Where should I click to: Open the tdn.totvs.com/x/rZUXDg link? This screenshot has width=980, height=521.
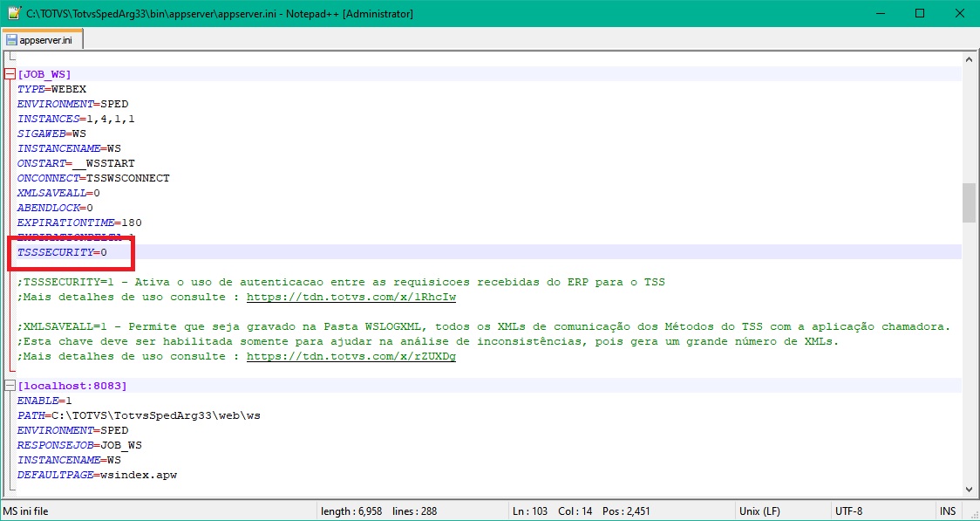[x=350, y=357]
